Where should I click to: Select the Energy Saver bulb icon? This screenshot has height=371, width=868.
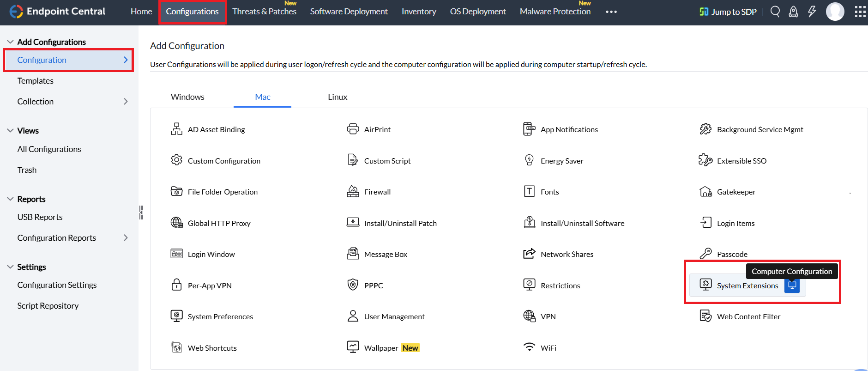coord(529,160)
